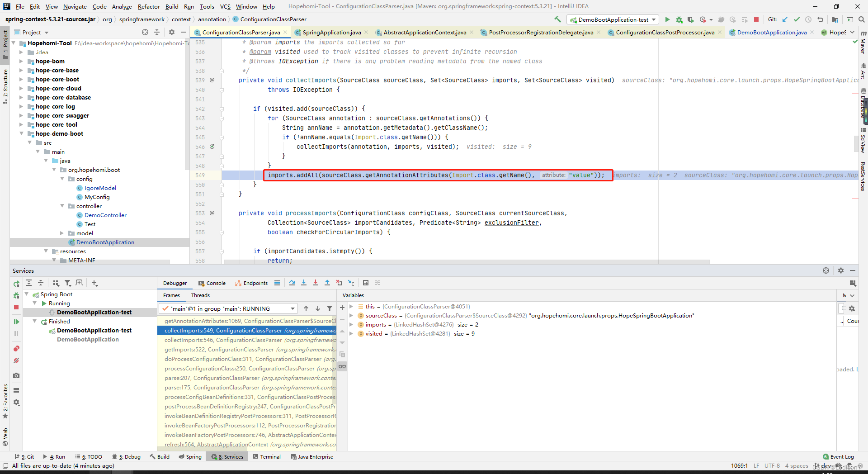Click the Debug bug icon in toolbar
Viewport: 868px width, 474px height.
[679, 19]
